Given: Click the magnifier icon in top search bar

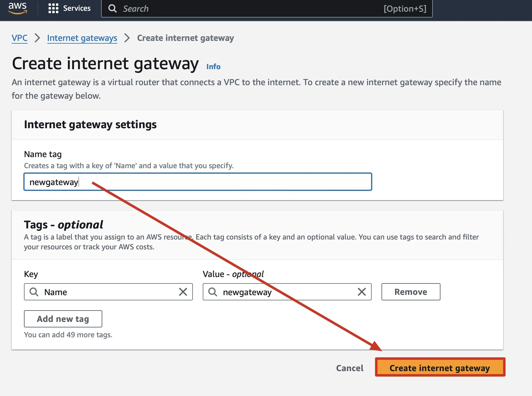Looking at the screenshot, I should (x=113, y=9).
